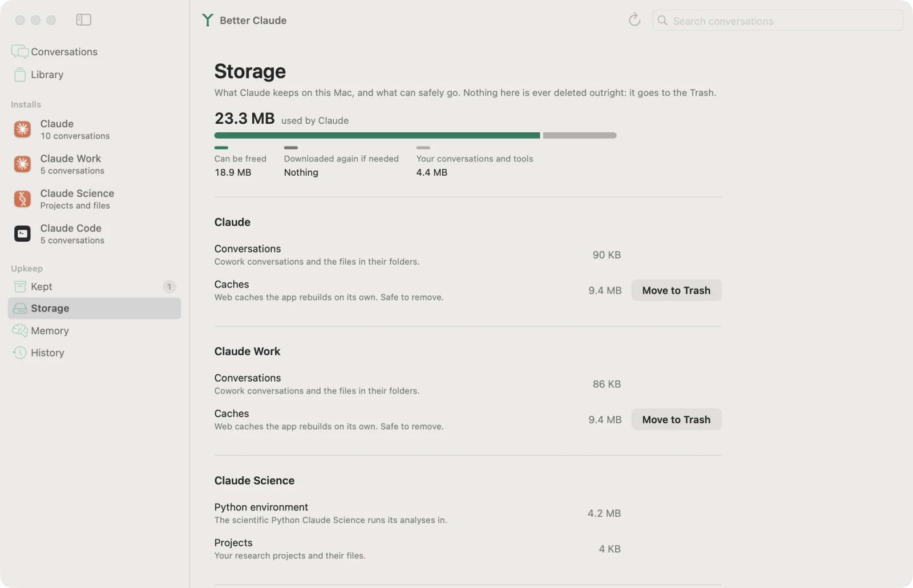Click the magnifying glass search icon
This screenshot has height=588, width=913.
point(662,21)
